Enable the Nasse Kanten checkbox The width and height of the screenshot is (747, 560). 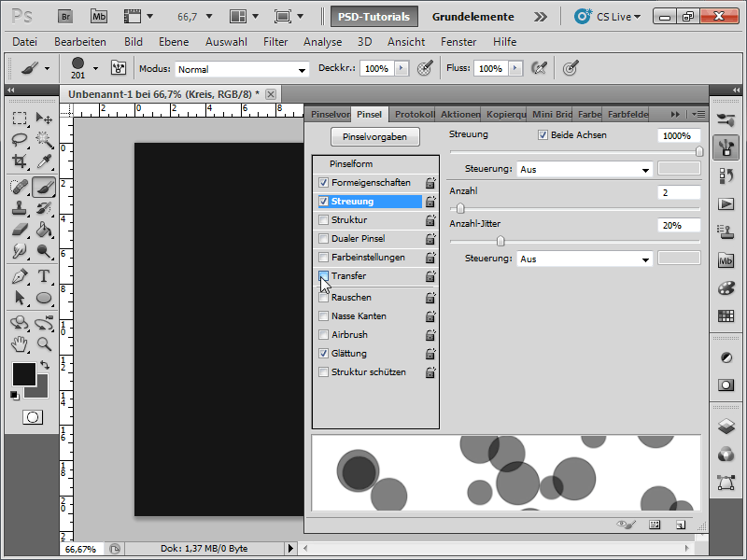[323, 316]
